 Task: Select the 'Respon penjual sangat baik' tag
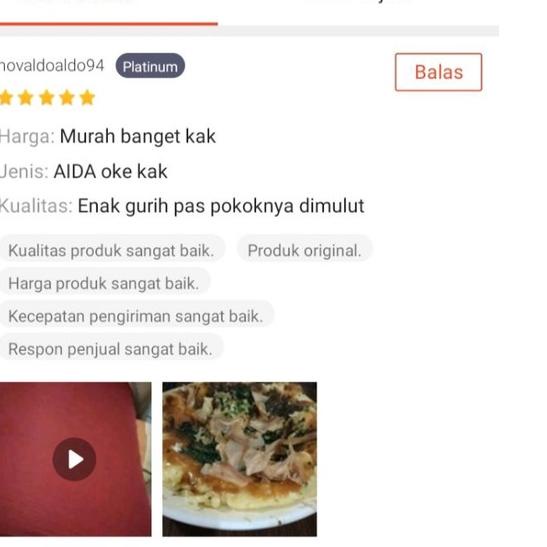111,348
